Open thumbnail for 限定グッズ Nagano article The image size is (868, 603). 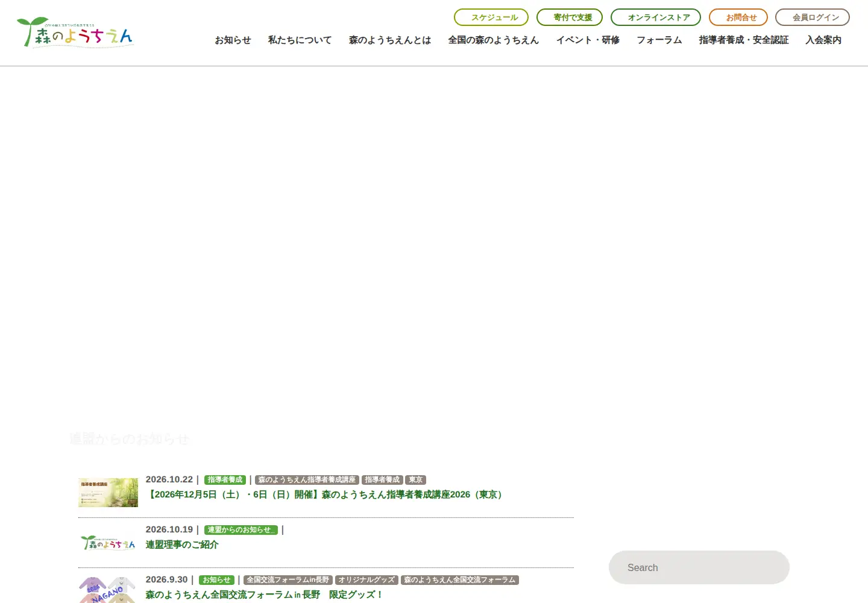pos(108,590)
